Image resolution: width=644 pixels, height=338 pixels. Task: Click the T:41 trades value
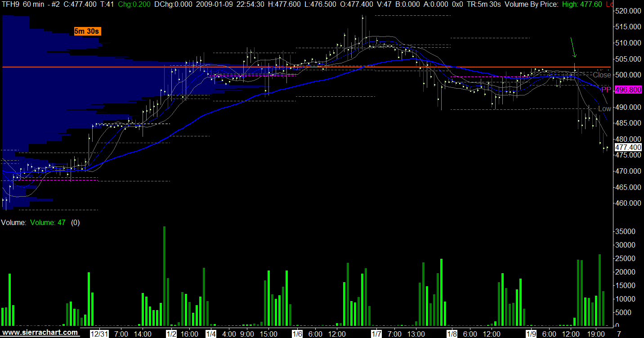107,4
